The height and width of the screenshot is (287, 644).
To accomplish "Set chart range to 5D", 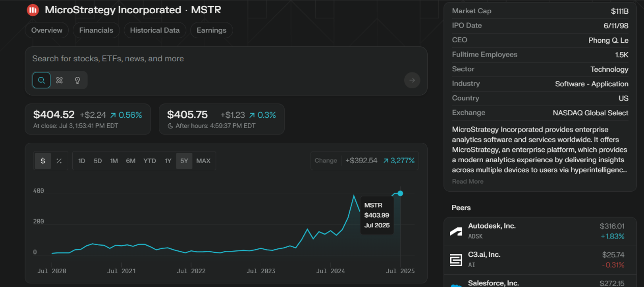I will tap(98, 161).
